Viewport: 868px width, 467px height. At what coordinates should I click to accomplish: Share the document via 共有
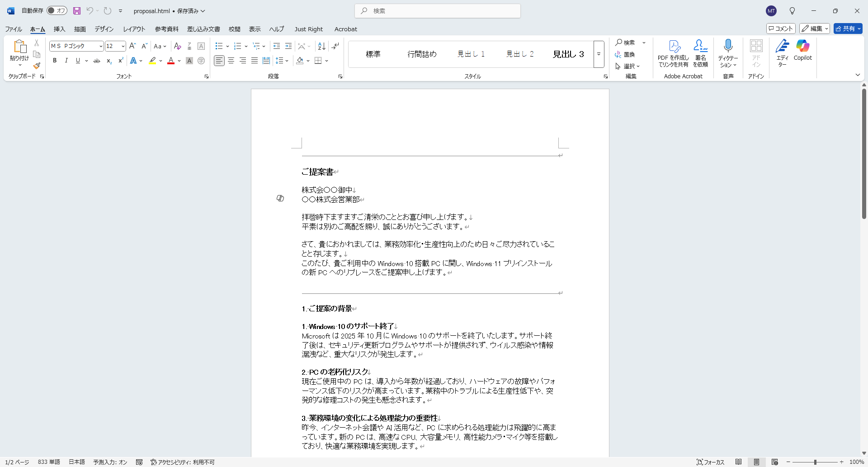(x=846, y=28)
